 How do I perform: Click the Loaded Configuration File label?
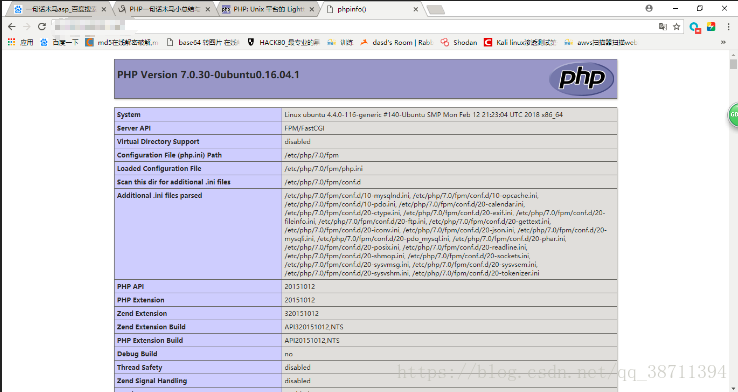pos(159,168)
